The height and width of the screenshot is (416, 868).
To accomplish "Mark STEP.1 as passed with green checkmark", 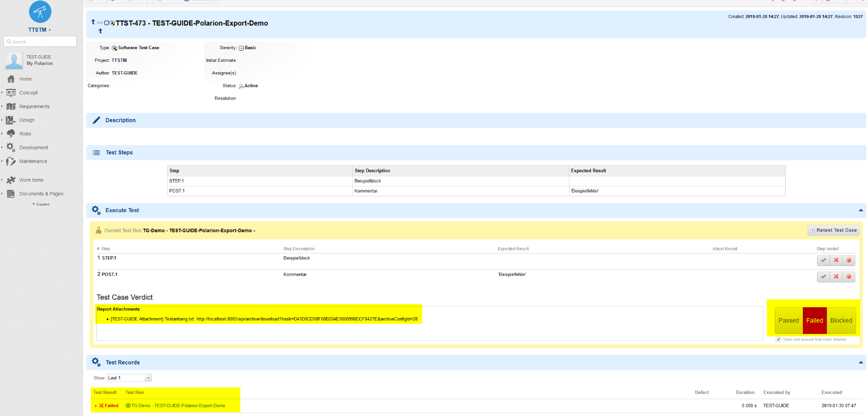I will (x=823, y=260).
